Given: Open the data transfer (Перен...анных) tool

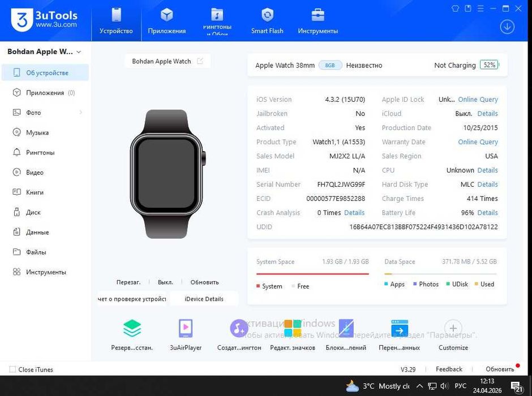Looking at the screenshot, I should [x=400, y=335].
